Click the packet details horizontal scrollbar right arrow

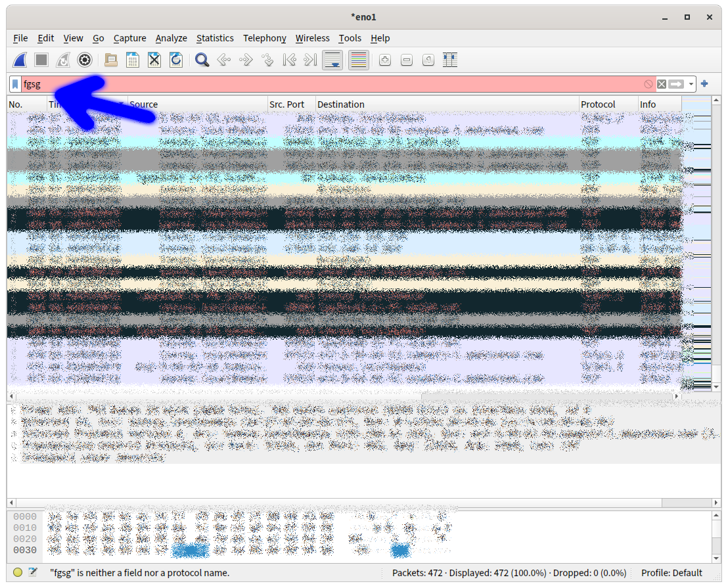716,503
